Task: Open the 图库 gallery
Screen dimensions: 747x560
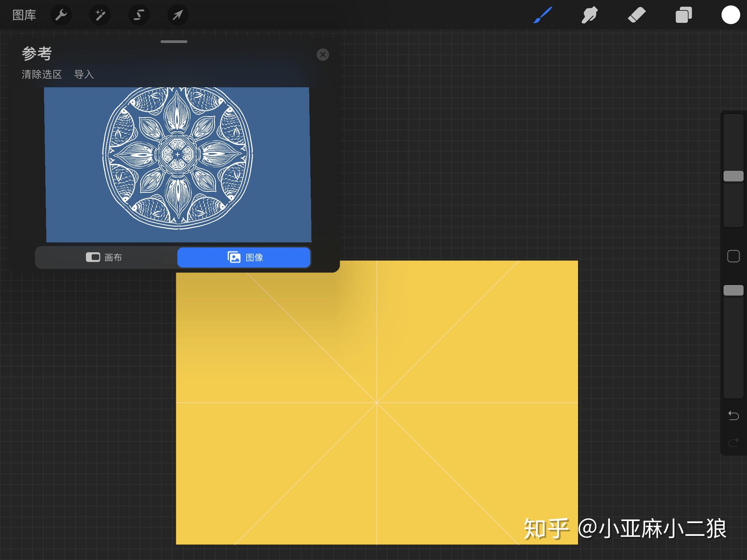Action: point(24,15)
